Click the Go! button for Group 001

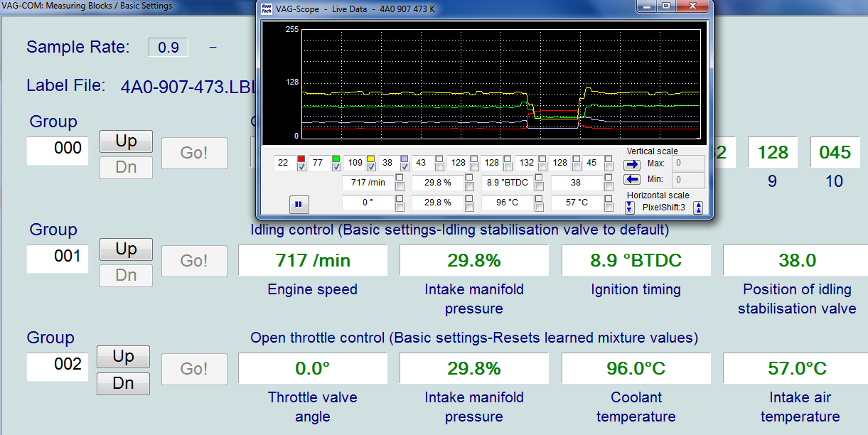(194, 261)
